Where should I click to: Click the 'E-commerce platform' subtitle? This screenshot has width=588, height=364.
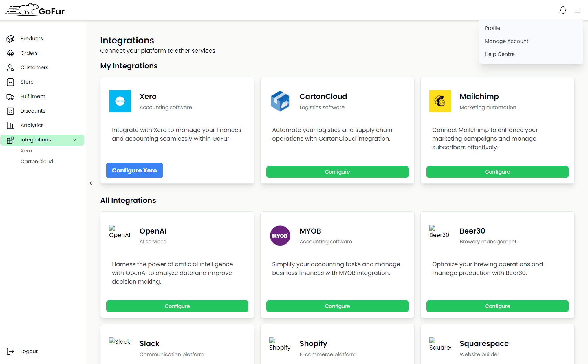(328, 354)
